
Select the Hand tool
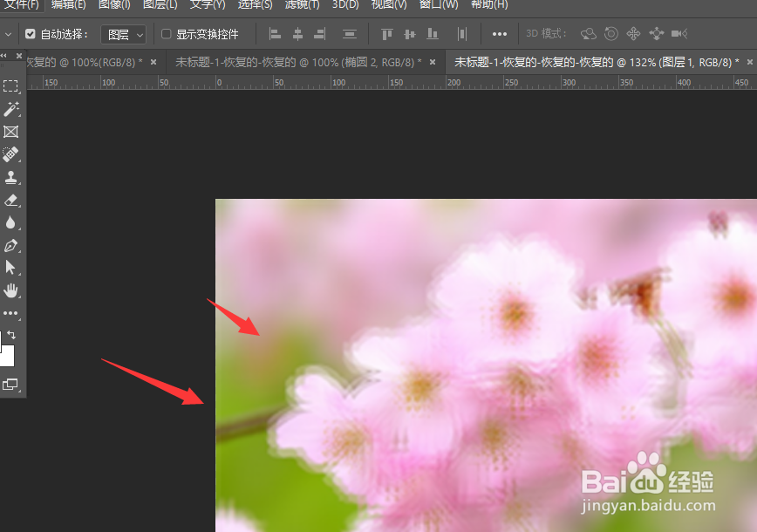10,290
